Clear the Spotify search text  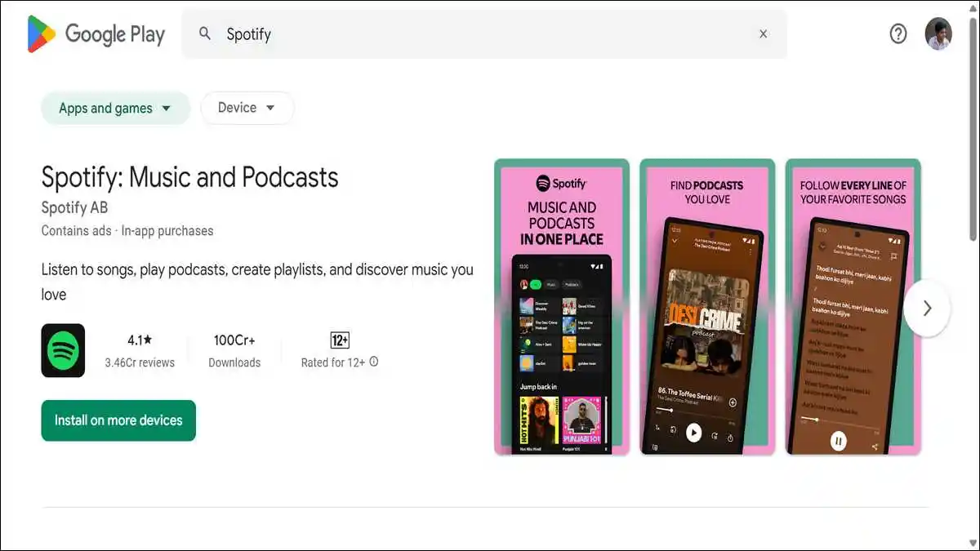763,33
